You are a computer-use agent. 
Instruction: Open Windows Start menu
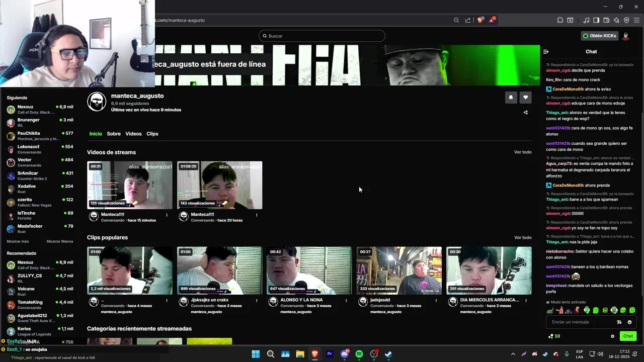click(256, 354)
